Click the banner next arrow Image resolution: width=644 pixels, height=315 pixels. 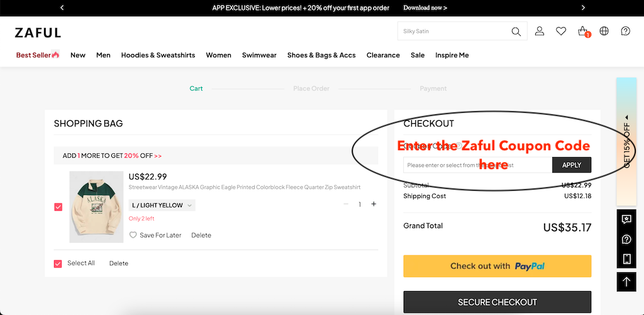583,8
